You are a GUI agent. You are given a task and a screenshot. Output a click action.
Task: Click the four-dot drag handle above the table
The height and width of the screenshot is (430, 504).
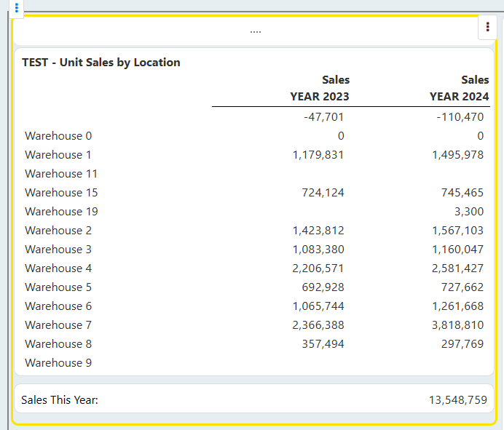tap(256, 32)
